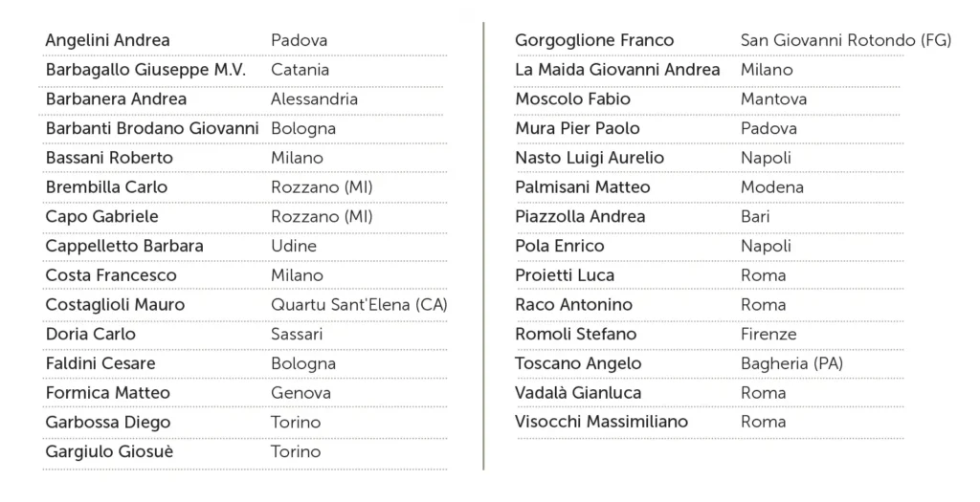Select La Maida Giovanni Andrea
The height and width of the screenshot is (502, 980).
pos(617,70)
